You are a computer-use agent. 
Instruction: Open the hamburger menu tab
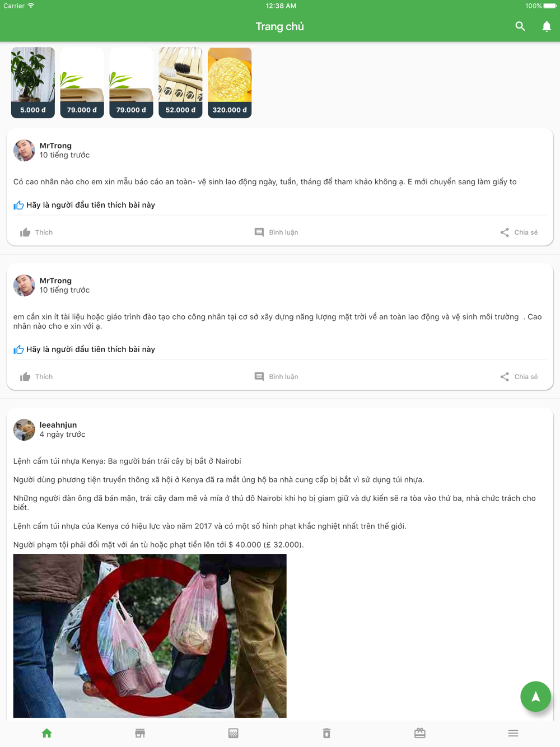pyautogui.click(x=513, y=733)
